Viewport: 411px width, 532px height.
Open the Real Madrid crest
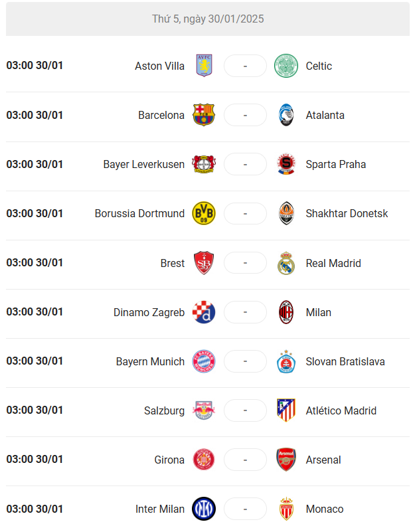click(286, 263)
